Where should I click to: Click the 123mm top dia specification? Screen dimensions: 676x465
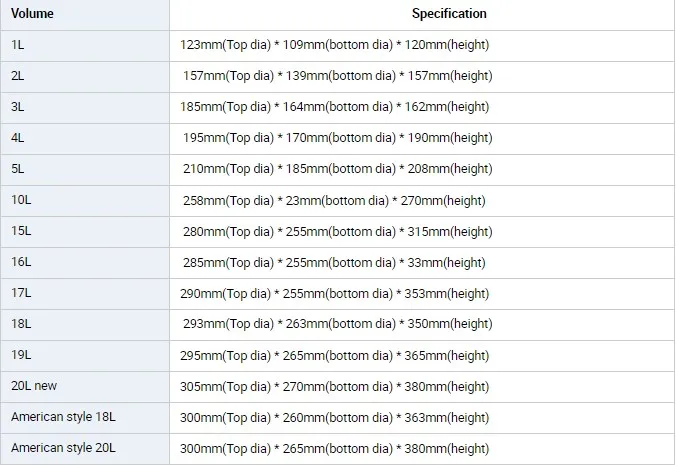(x=335, y=45)
